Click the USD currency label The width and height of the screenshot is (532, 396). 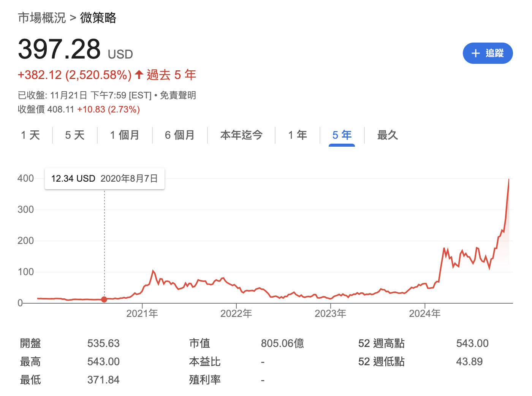click(x=120, y=54)
